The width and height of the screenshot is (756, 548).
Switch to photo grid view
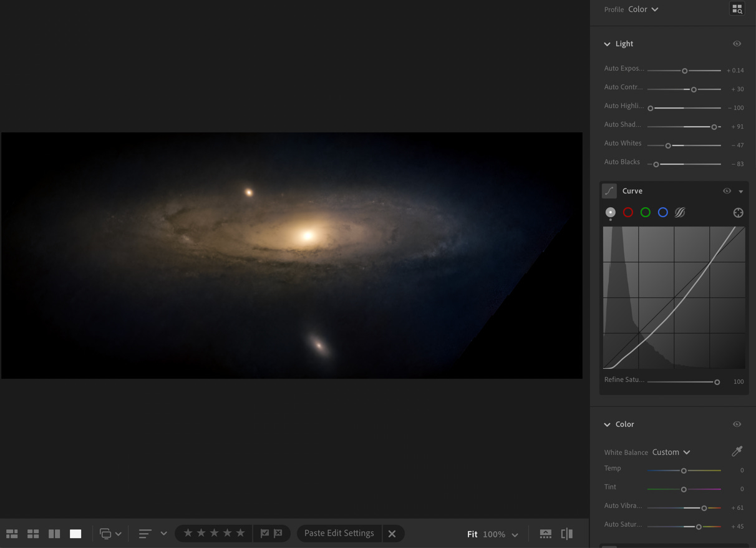point(12,534)
